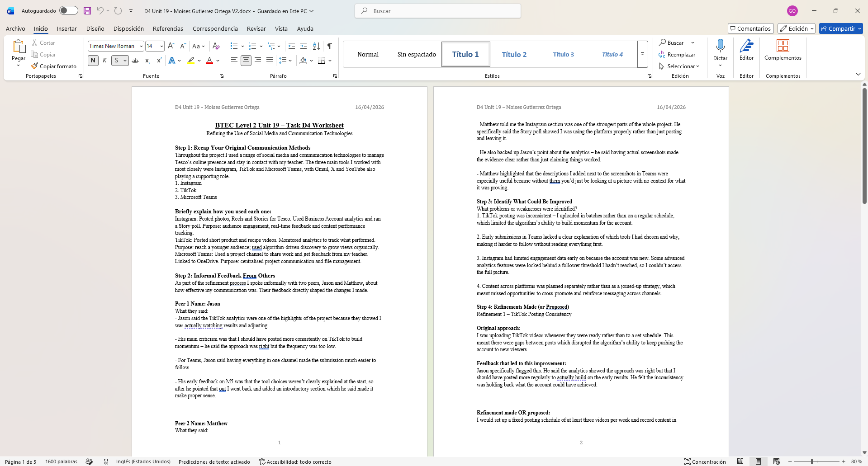This screenshot has width=868, height=466.
Task: Click Pegar paste icon
Action: pyautogui.click(x=19, y=47)
